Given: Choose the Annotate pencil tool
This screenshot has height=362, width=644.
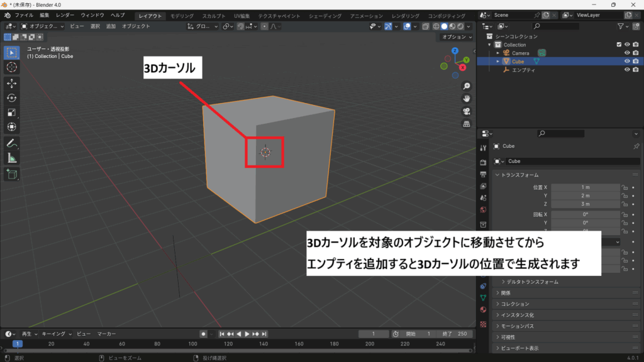Looking at the screenshot, I should 12,143.
